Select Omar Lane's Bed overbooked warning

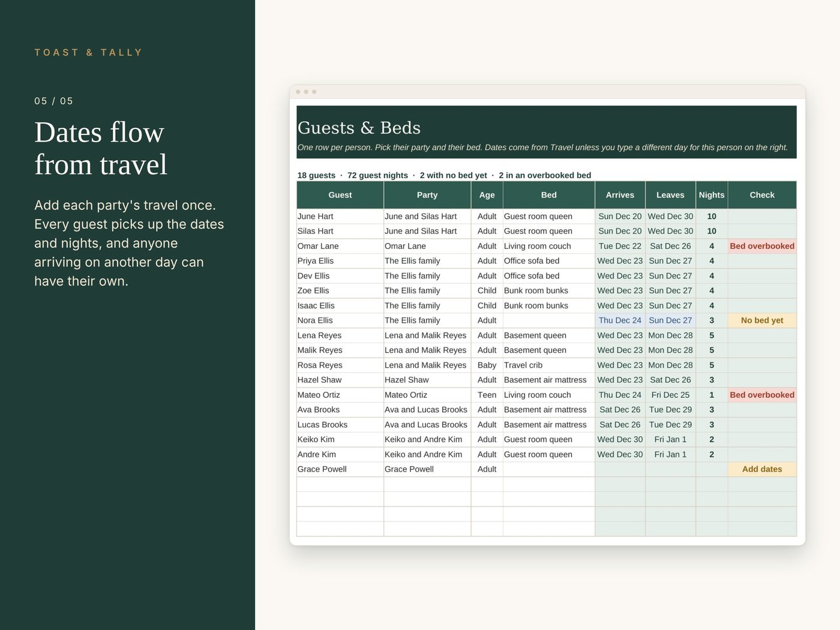click(762, 246)
